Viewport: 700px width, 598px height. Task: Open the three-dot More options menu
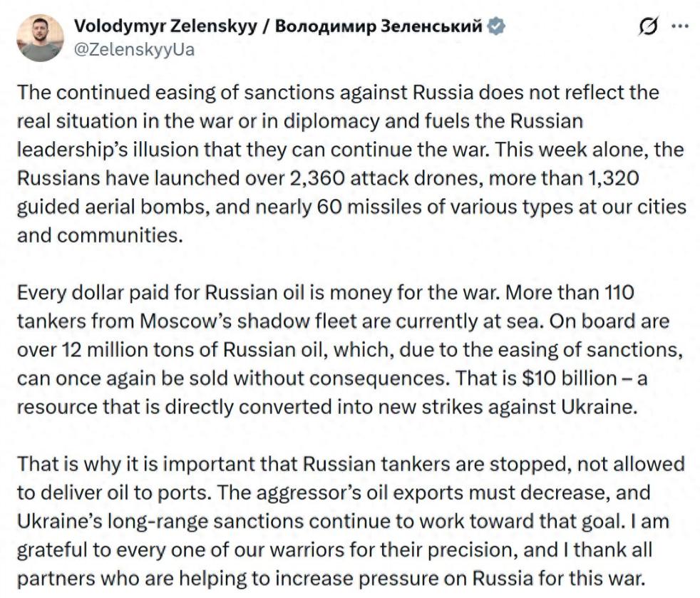[x=681, y=27]
